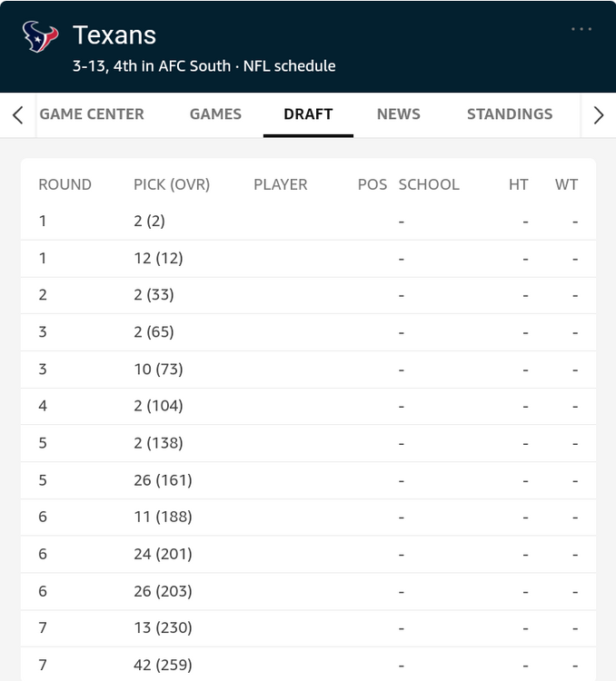Click the Round column header
The height and width of the screenshot is (681, 616).
(x=65, y=184)
